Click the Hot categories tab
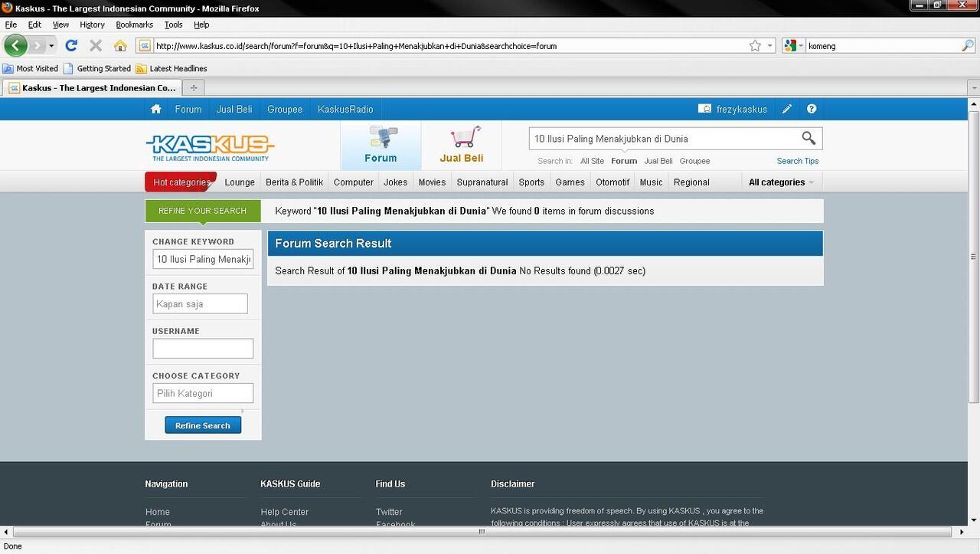 181,182
